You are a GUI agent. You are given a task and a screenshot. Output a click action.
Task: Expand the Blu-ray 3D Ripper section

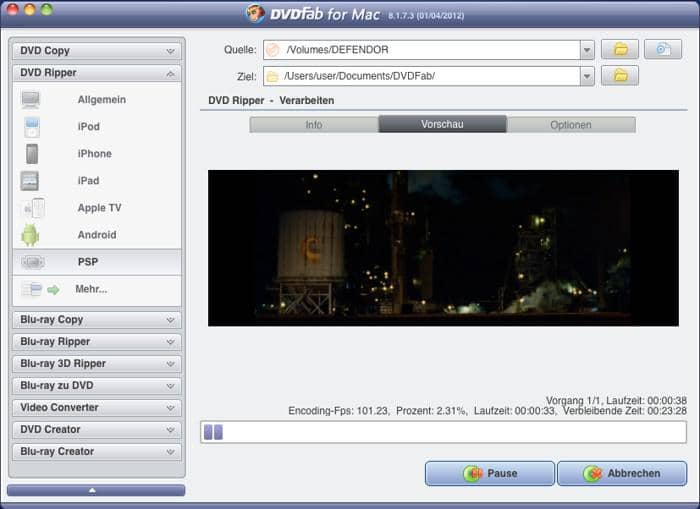97,363
